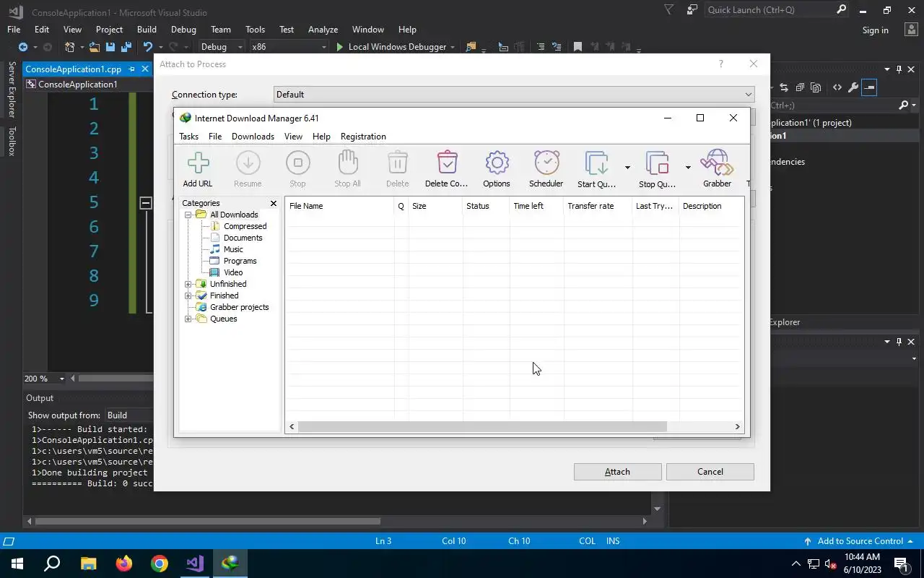Expand the Finished category node
Screen dimensions: 924x578
coord(188,296)
